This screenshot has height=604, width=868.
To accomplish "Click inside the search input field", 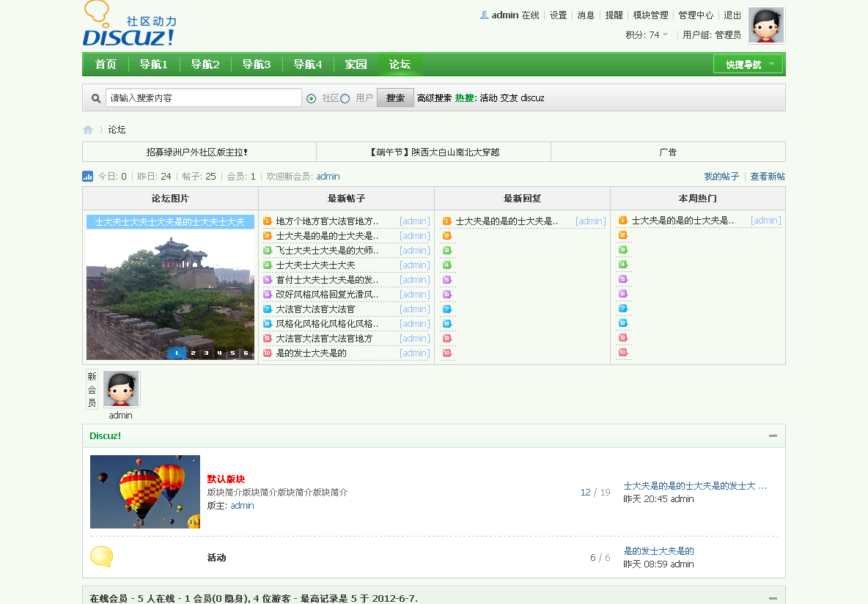I will (x=204, y=98).
